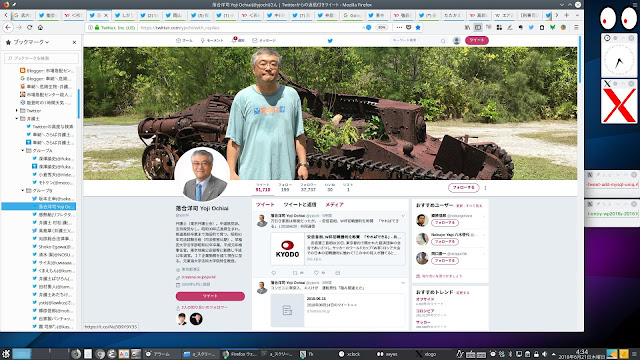Open the list-all-tabs dropdown arrow

click(x=577, y=15)
